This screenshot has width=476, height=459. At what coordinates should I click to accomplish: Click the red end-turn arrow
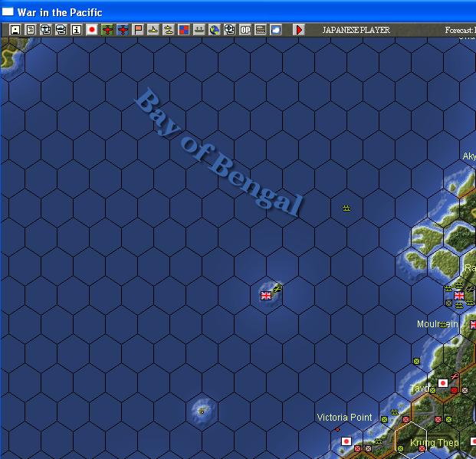pyautogui.click(x=299, y=30)
